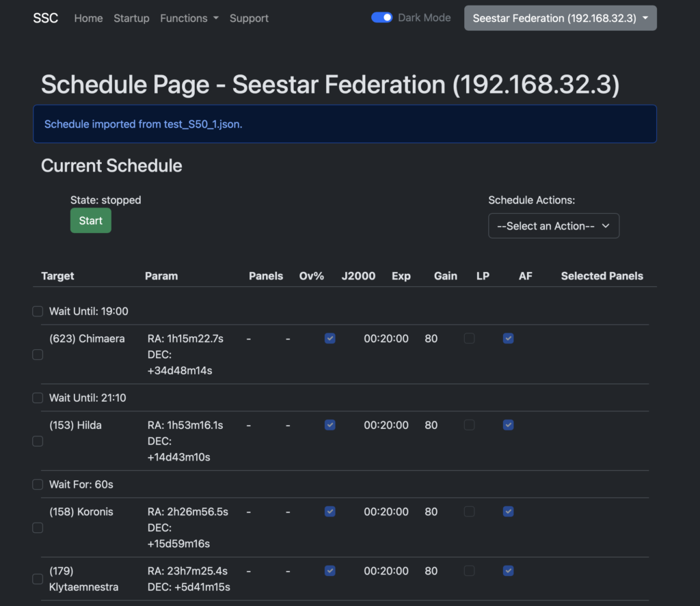Viewport: 700px width, 606px height.
Task: Open the Startup page
Action: coord(131,18)
